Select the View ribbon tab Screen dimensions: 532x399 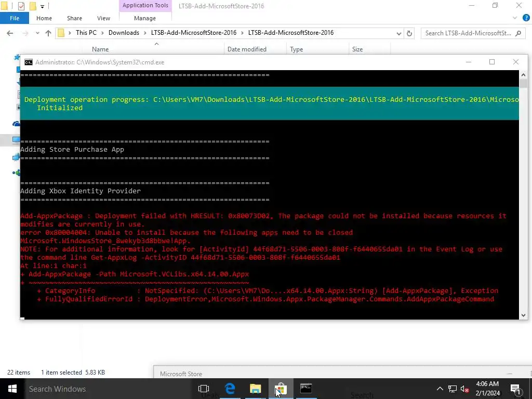tap(103, 18)
